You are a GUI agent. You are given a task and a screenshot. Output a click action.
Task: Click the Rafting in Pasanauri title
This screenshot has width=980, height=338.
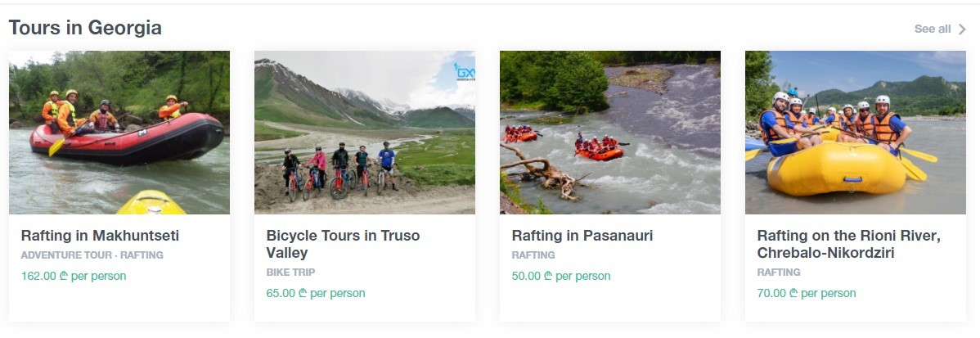coord(582,236)
